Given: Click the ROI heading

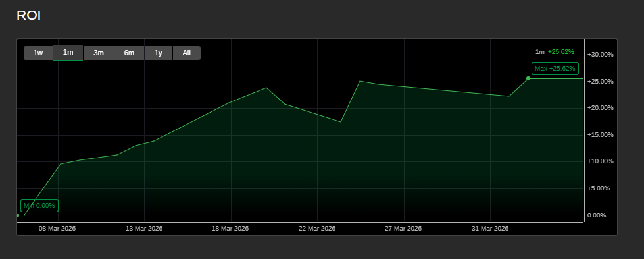Looking at the screenshot, I should (x=28, y=15).
